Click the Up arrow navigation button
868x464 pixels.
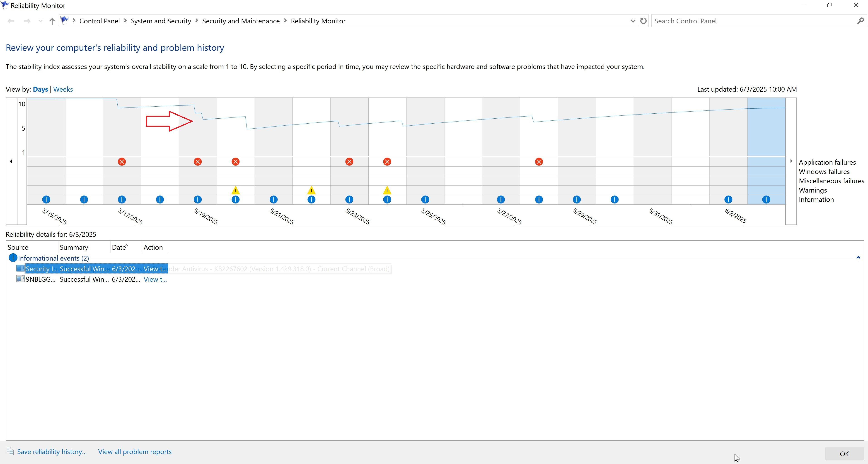pyautogui.click(x=52, y=21)
